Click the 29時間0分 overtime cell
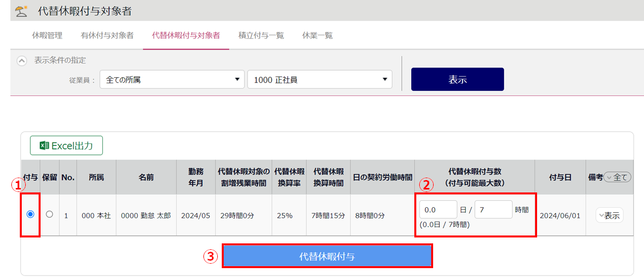The width and height of the screenshot is (644, 280). coord(244,216)
